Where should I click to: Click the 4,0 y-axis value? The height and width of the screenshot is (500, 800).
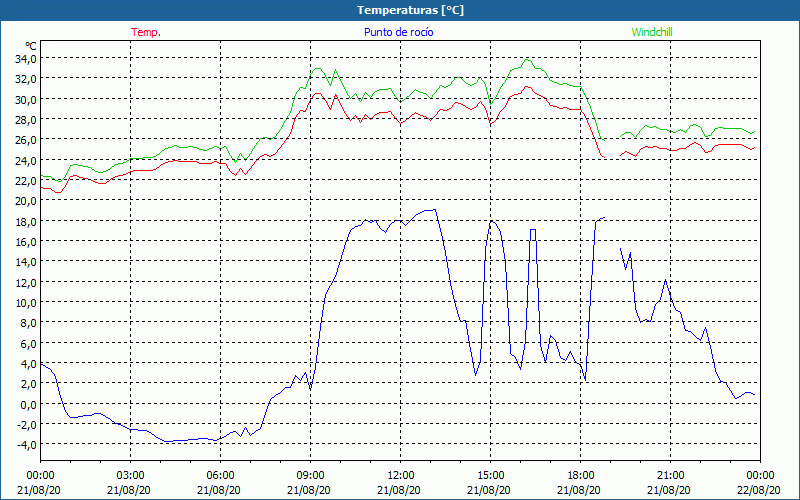(28, 364)
